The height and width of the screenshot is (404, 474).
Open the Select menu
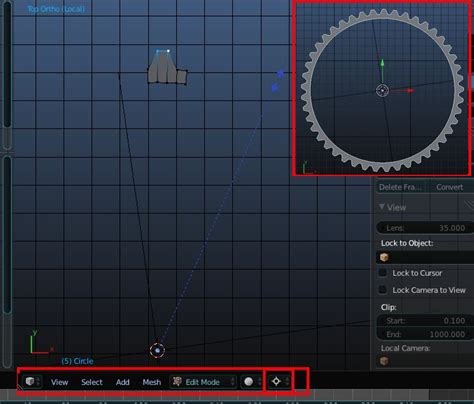[92, 382]
